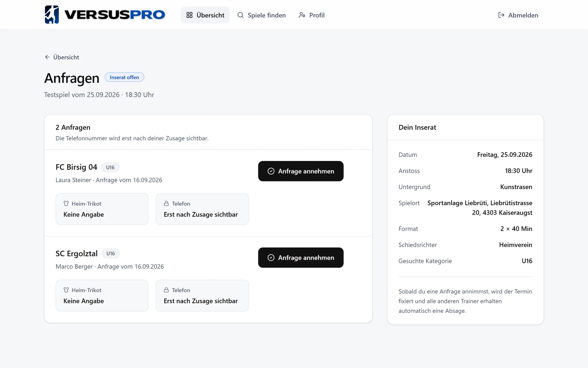Click the U16 badge next to FC Birsig 04

click(110, 167)
